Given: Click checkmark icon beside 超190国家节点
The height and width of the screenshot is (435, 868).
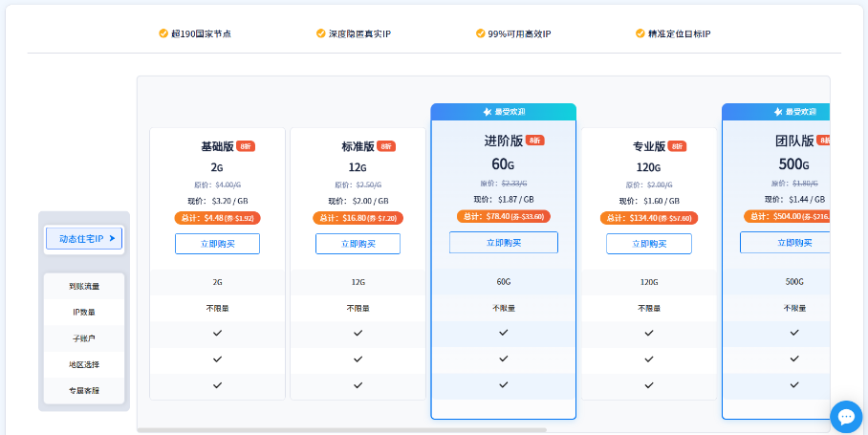Looking at the screenshot, I should pos(163,33).
